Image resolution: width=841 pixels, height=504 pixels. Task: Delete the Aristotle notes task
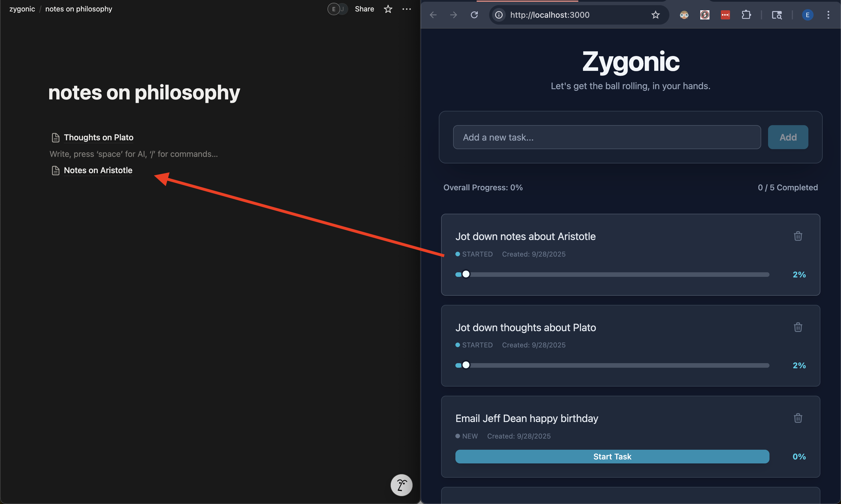coord(798,236)
